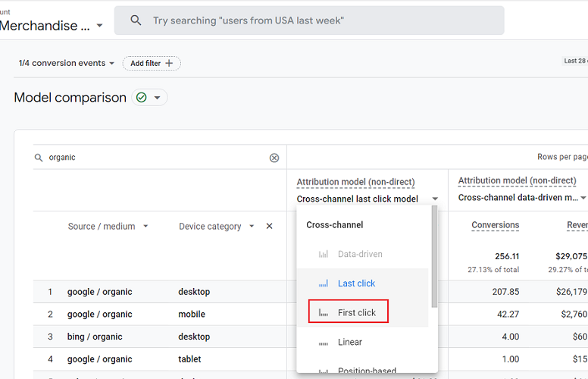Image resolution: width=588 pixels, height=379 pixels.
Task: Click the attribution dropdown scrollbar
Action: 434,257
